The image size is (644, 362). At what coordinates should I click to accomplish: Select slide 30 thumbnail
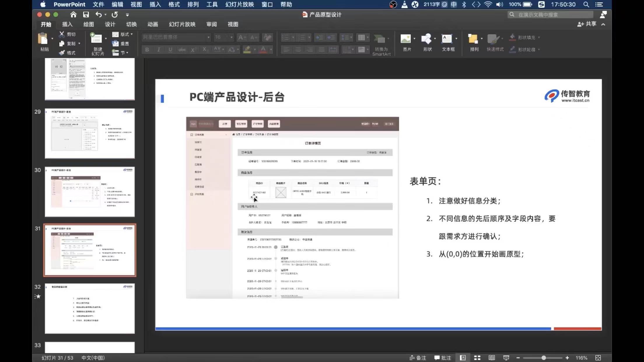coord(90,192)
